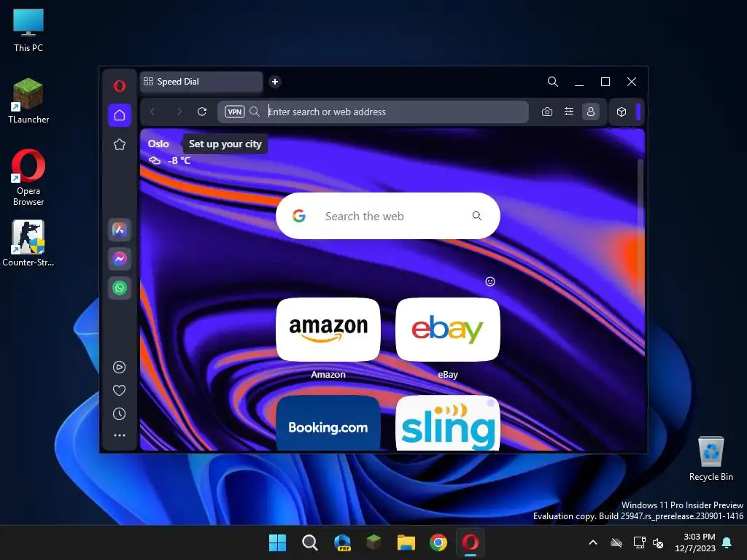This screenshot has height=560, width=747.
Task: Switch to the Speed Dial tab
Action: [x=201, y=82]
